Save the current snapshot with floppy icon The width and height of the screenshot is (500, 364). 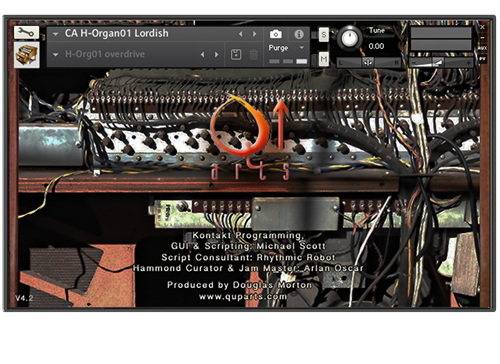tap(236, 54)
